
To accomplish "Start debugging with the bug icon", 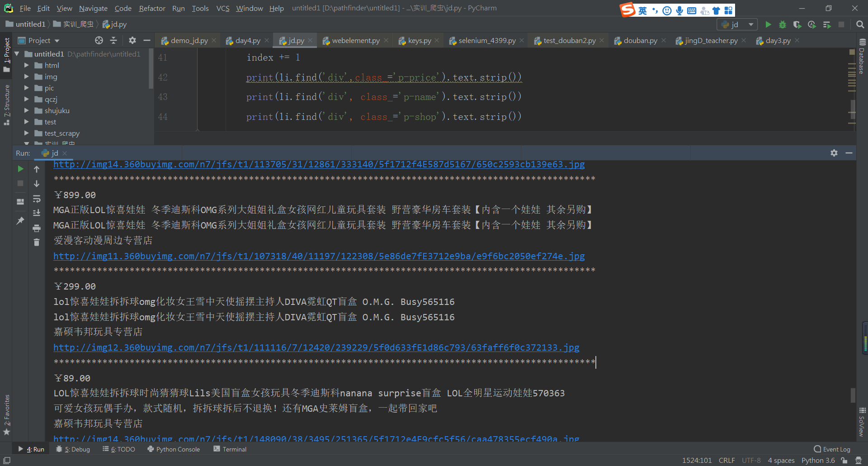I will 783,24.
